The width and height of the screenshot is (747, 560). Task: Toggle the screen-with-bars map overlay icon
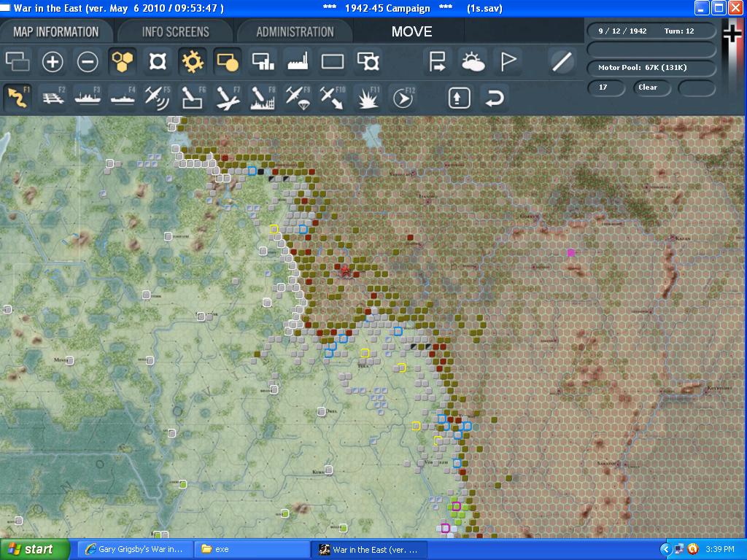[263, 62]
